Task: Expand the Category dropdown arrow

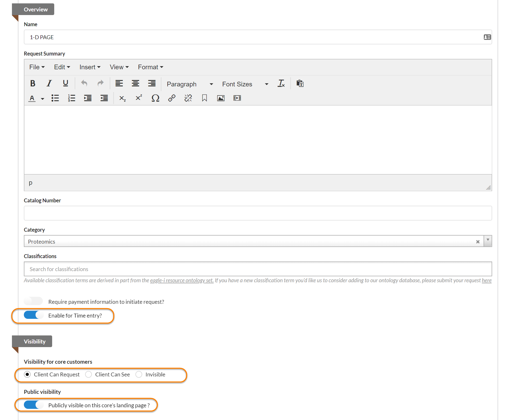Action: tap(488, 240)
